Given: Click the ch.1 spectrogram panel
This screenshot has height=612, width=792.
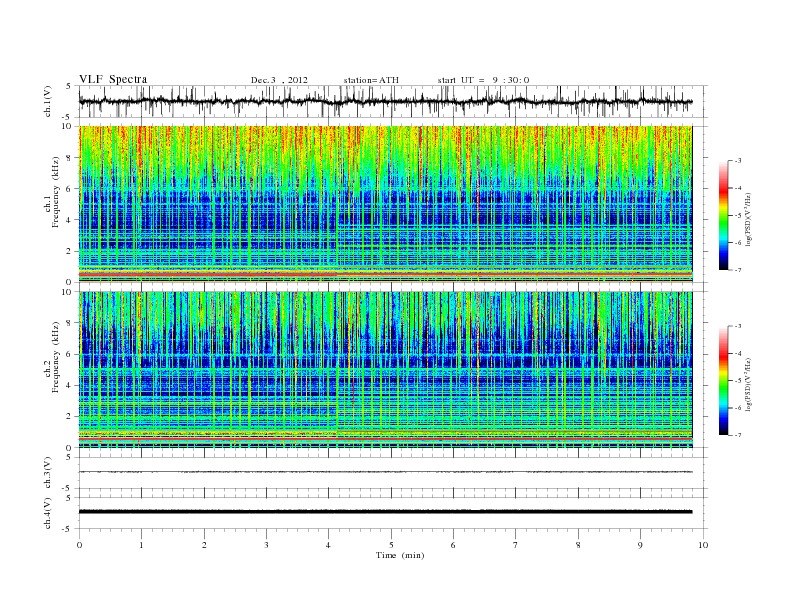Looking at the screenshot, I should [x=385, y=204].
